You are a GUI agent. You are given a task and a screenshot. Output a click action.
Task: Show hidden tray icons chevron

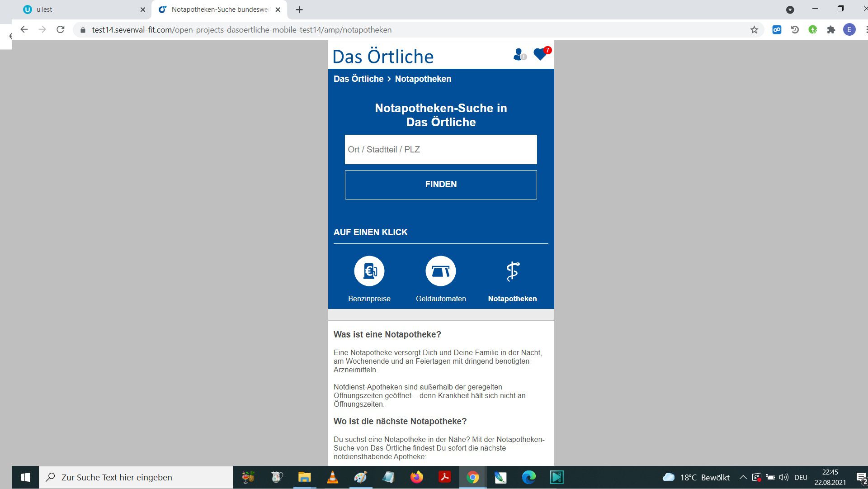(743, 477)
